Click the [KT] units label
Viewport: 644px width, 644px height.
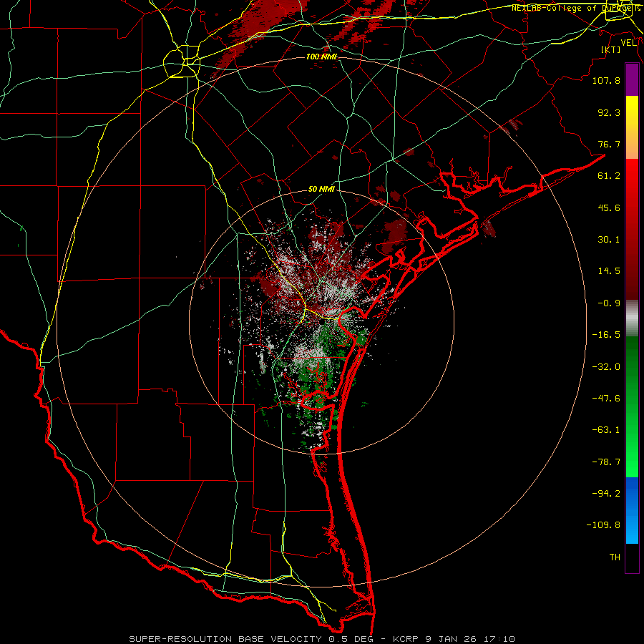pyautogui.click(x=611, y=49)
